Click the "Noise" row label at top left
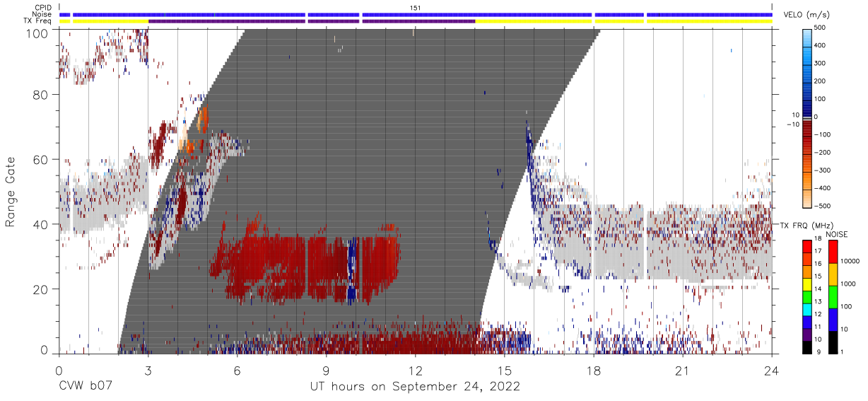This screenshot has width=868, height=401. 43,14
